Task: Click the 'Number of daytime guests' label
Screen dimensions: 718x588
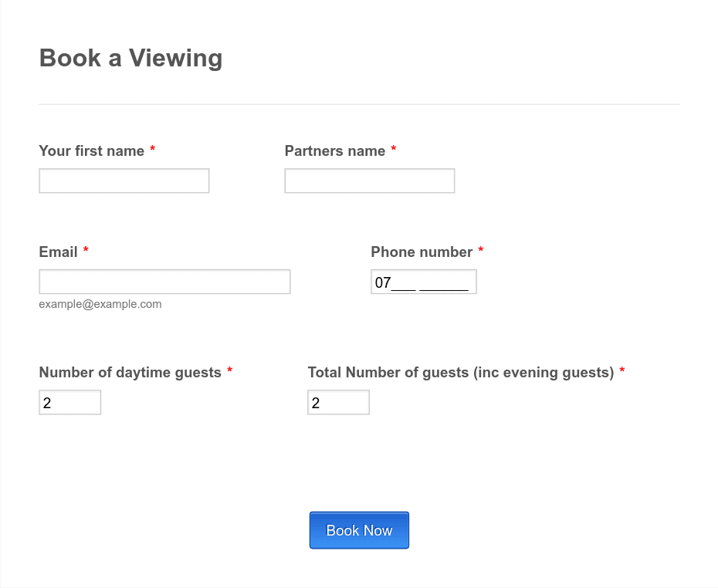Action: tap(130, 373)
